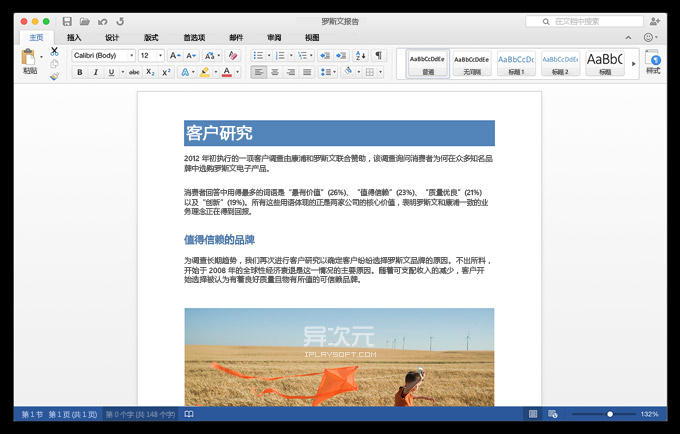This screenshot has width=680, height=434.
Task: Apply superscript with X² icon
Action: (166, 72)
